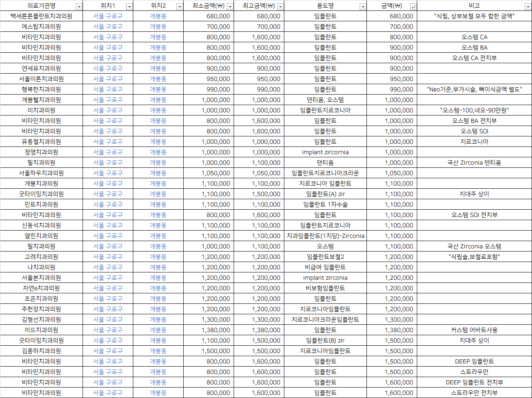532x398 pixels.
Task: Click the 덴티움, 오스템 usage cell
Action: pyautogui.click(x=325, y=100)
